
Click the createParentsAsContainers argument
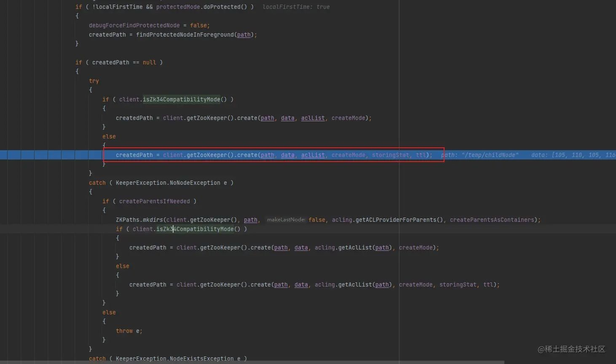click(492, 220)
